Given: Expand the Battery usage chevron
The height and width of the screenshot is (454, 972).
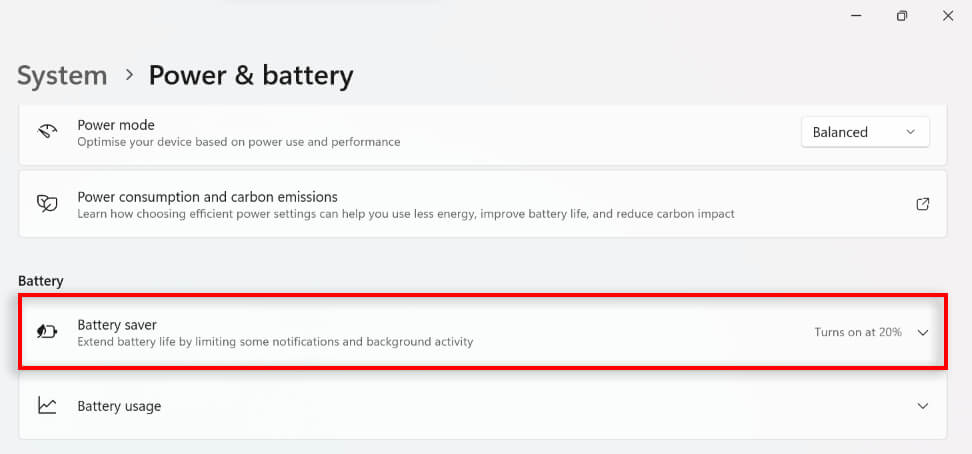Looking at the screenshot, I should pos(922,406).
